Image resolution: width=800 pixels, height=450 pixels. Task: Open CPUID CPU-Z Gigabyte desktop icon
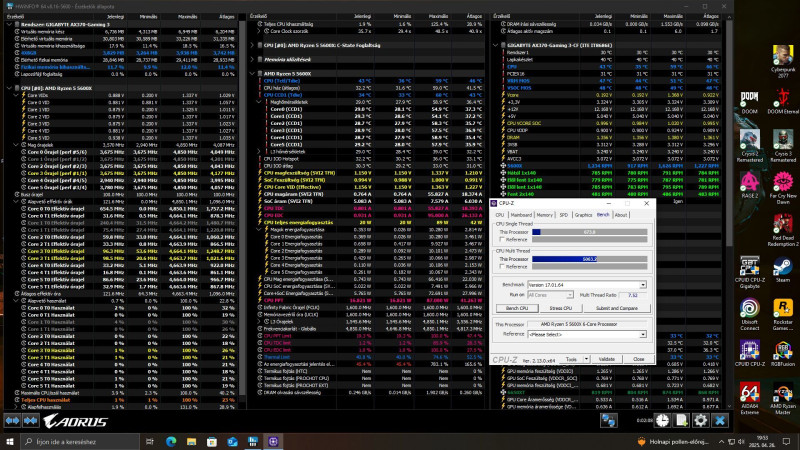point(749,273)
